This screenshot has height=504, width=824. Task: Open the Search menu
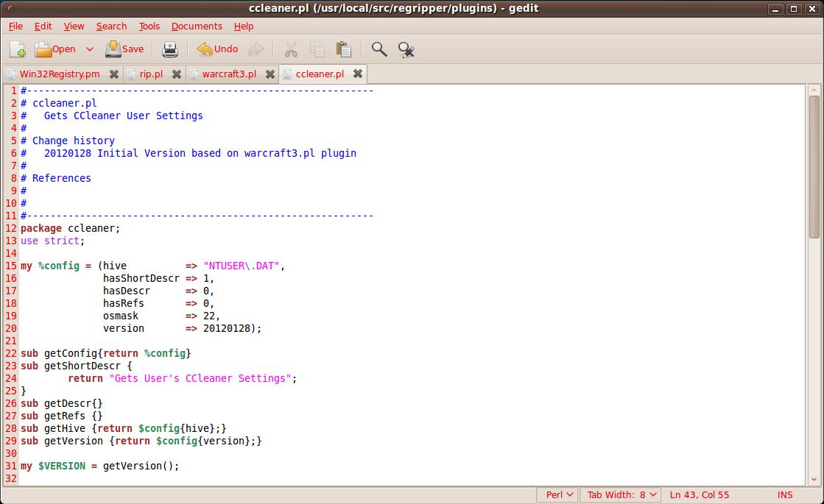point(111,26)
